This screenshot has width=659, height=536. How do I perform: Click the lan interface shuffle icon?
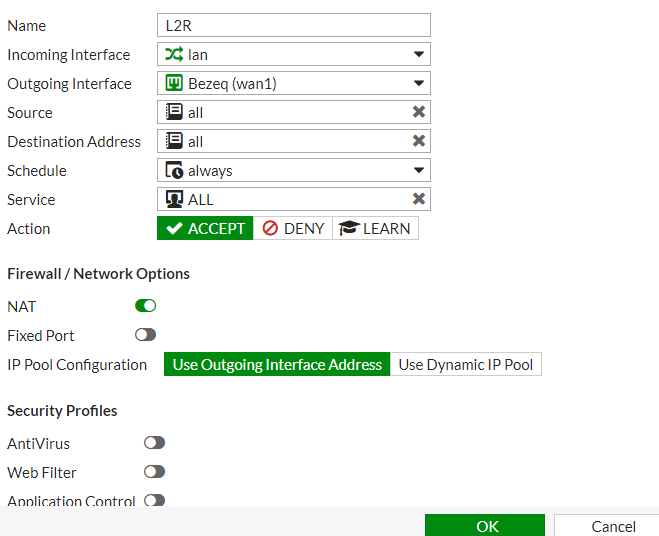[174, 55]
